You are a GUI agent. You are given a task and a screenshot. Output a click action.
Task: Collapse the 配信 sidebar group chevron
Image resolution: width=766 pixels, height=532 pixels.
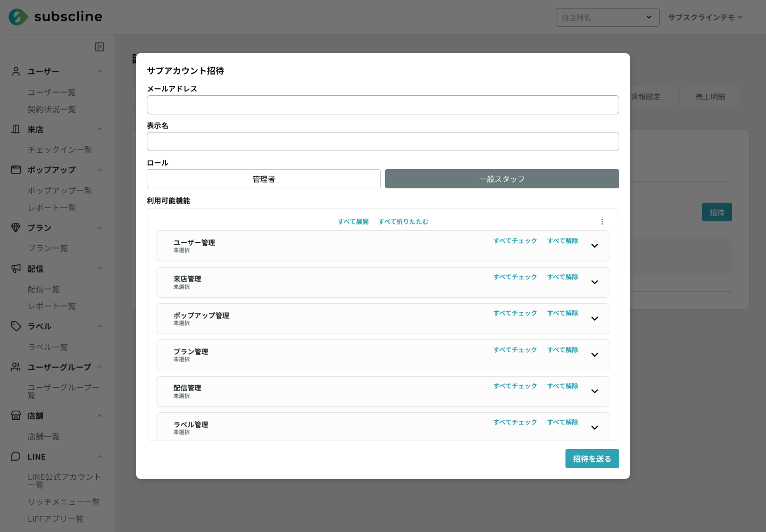tap(99, 269)
